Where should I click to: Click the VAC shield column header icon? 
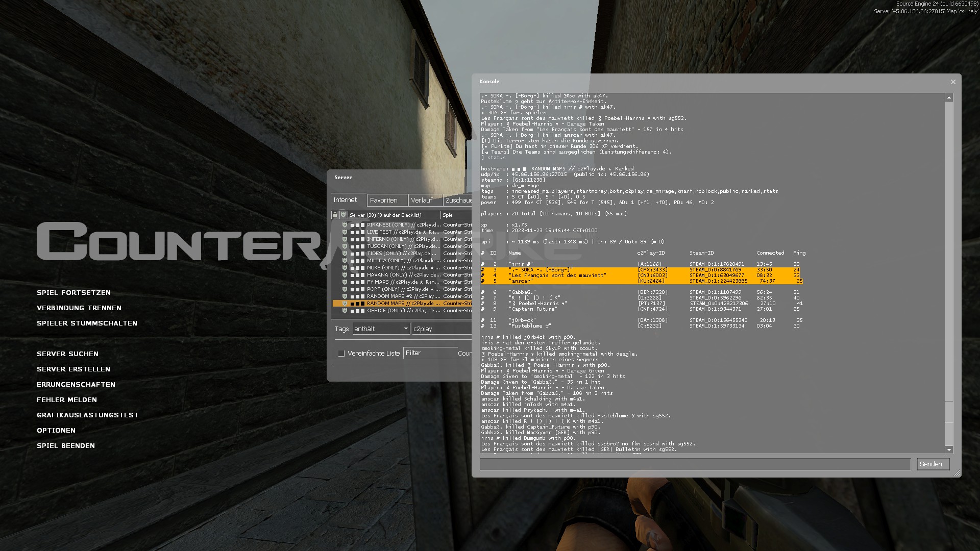344,215
